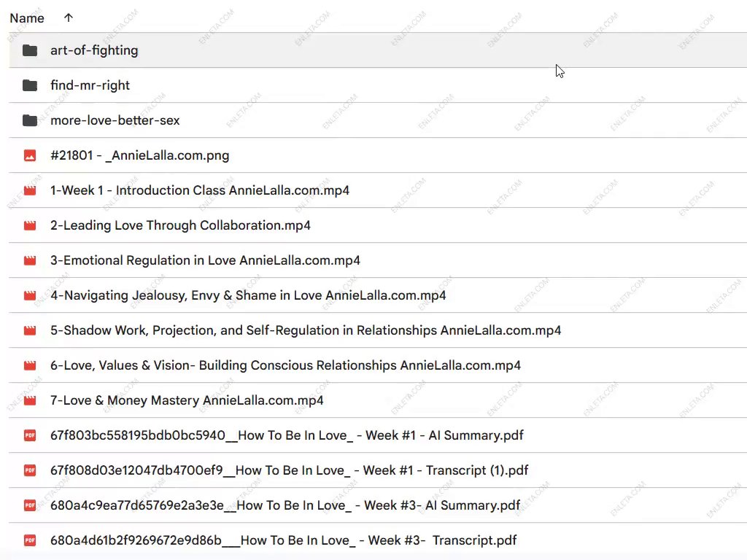Open the more-love-better-sex folder name
The image size is (747, 560).
(115, 120)
